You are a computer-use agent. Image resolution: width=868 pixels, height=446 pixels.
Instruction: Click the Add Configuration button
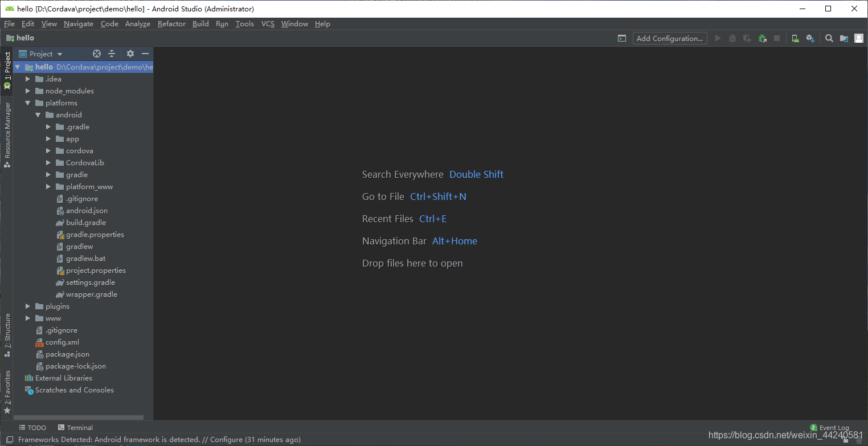coord(670,38)
